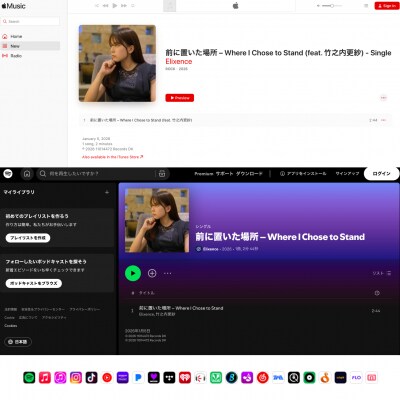The width and height of the screenshot is (400, 400).
Task: Click the album cover in Apple Music
Action: (x=117, y=63)
